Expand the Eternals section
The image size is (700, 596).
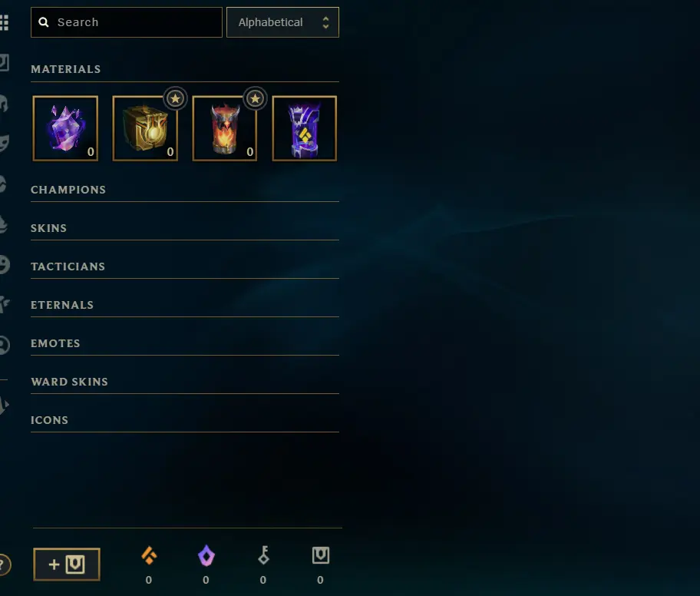pos(185,305)
